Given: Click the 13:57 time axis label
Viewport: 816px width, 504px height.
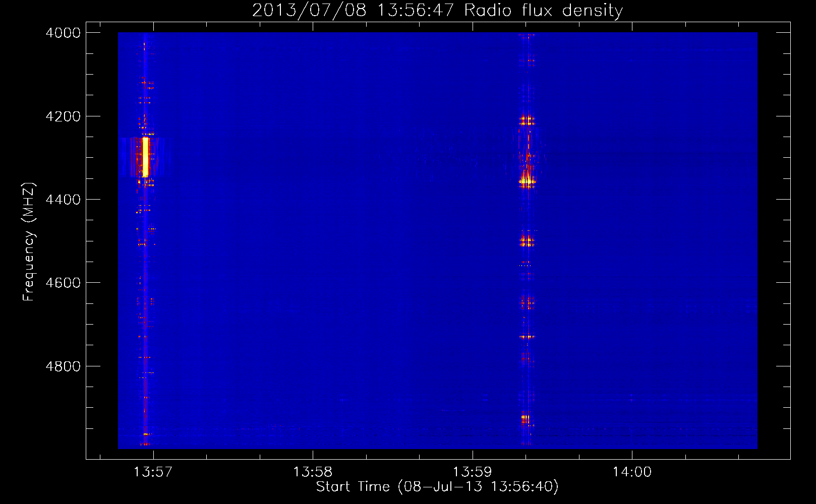Looking at the screenshot, I should [x=153, y=472].
